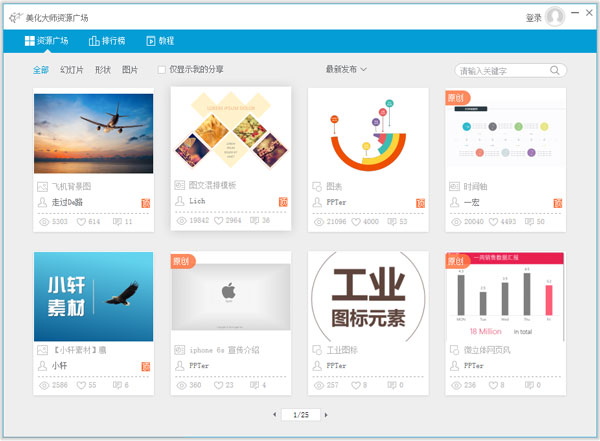Expand the 最新发布 sort dropdown

[x=346, y=70]
